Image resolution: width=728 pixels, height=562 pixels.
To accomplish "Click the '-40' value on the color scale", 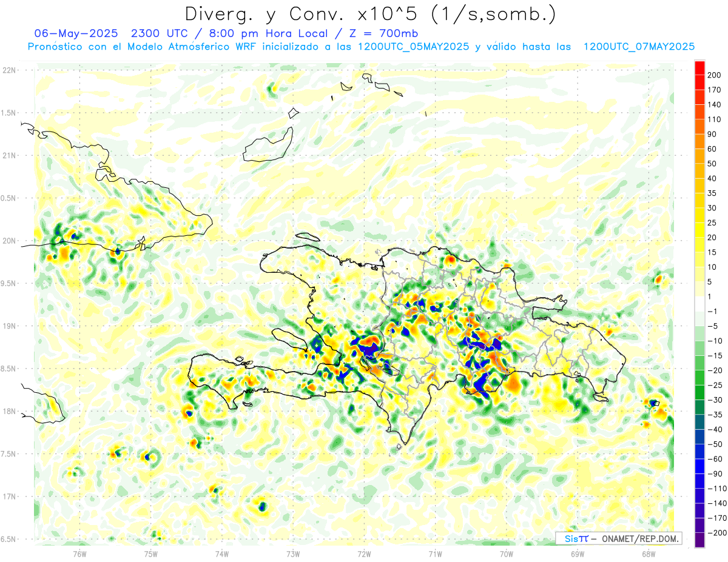I will coord(714,429).
